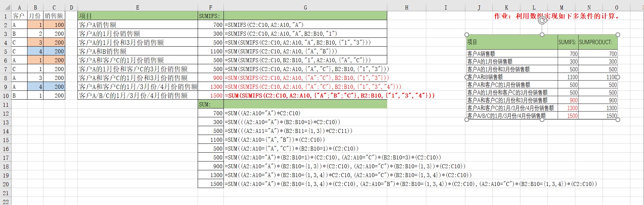
Task: Click '项目' header in the pasted picture
Action: pyautogui.click(x=472, y=42)
